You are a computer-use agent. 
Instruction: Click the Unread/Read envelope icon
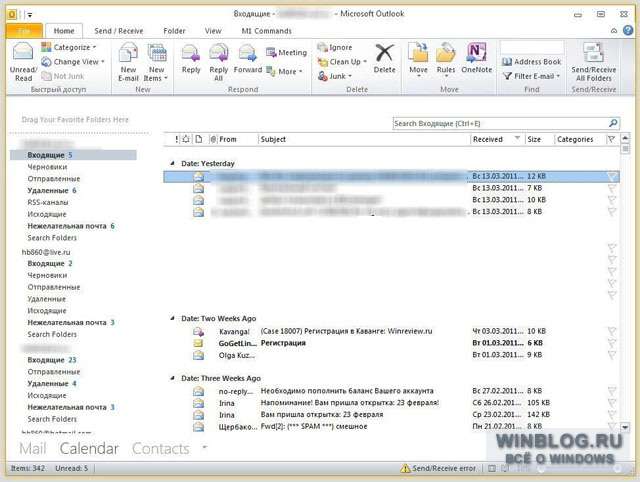click(x=23, y=53)
